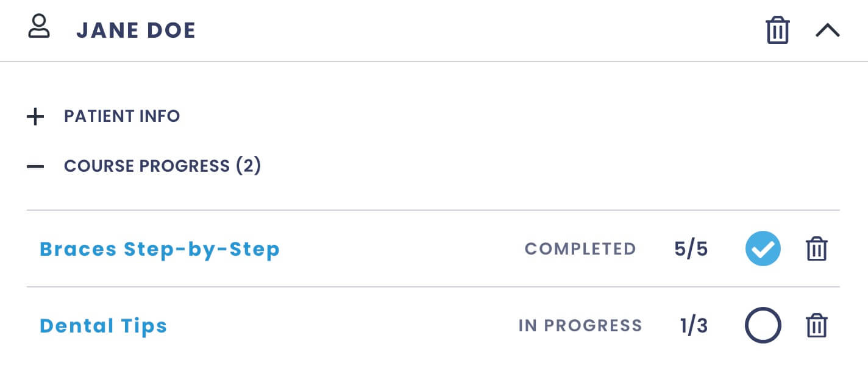Image resolution: width=868 pixels, height=391 pixels.
Task: Open the Braces Step-by-Step course link
Action: tap(160, 249)
